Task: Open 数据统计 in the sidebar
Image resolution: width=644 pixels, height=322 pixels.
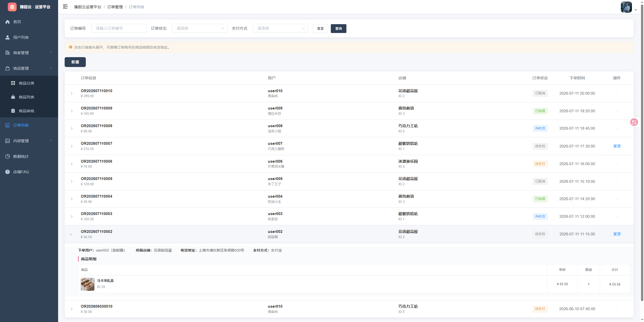Action: tap(29, 156)
